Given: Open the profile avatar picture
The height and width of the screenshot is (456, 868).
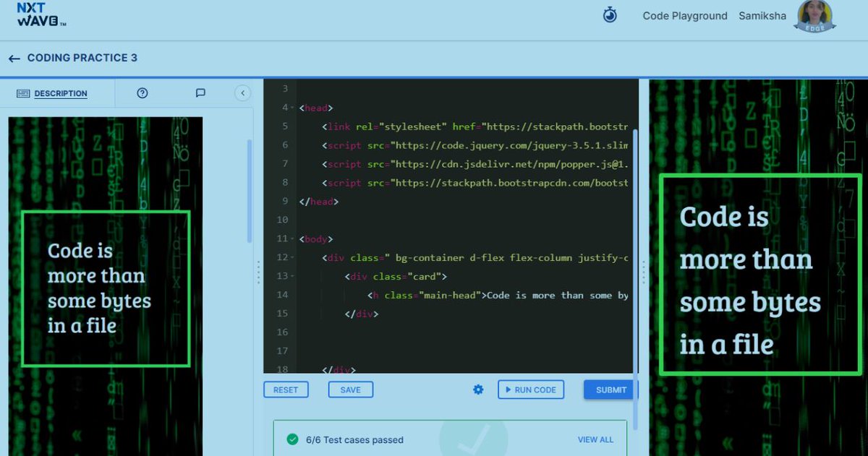Looking at the screenshot, I should (x=814, y=16).
